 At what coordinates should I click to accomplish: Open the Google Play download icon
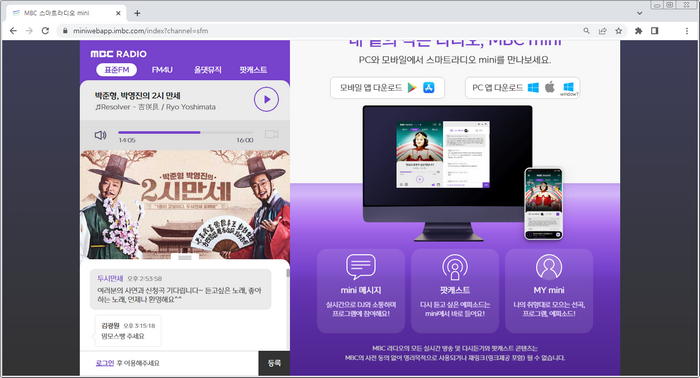[x=412, y=88]
